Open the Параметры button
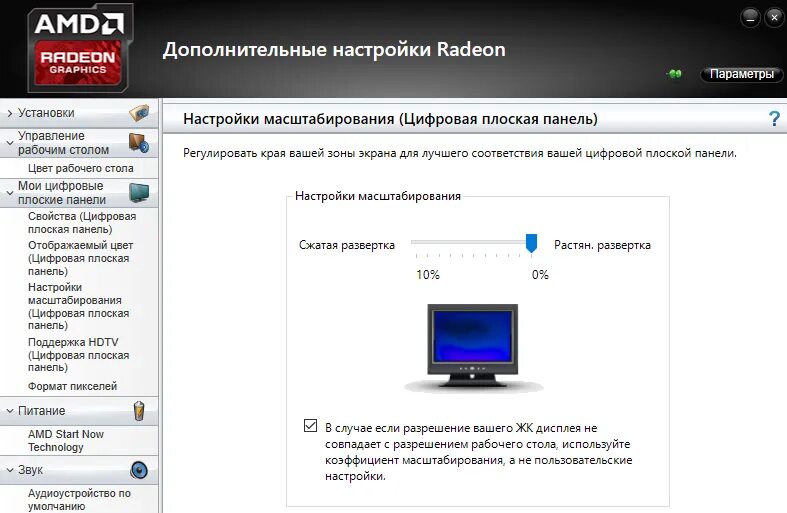Viewport: 787px width, 513px height. 741,74
